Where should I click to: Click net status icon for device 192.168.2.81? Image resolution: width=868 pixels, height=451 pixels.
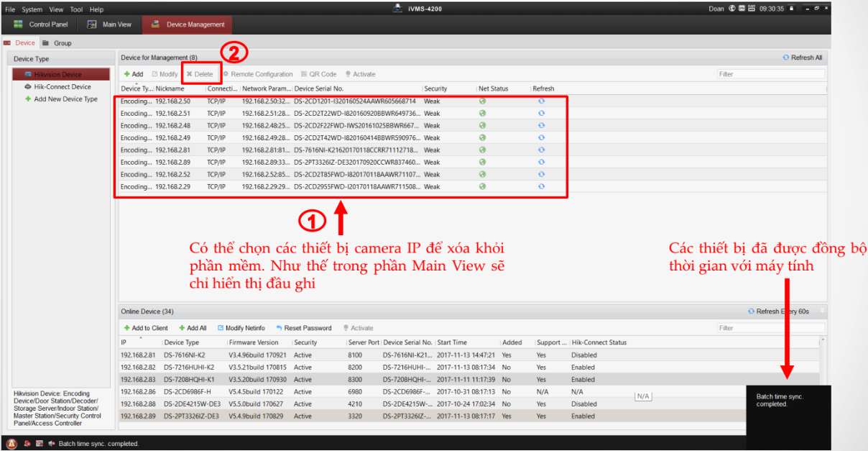[x=482, y=150]
